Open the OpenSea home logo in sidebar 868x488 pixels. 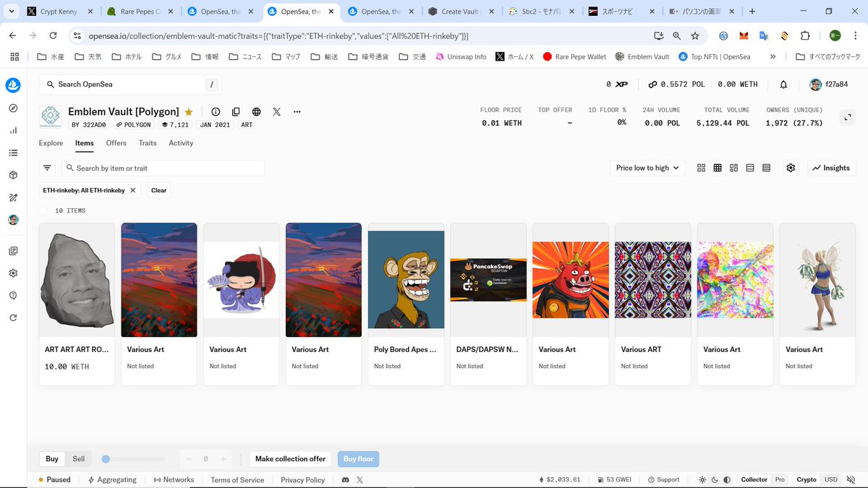tap(13, 85)
